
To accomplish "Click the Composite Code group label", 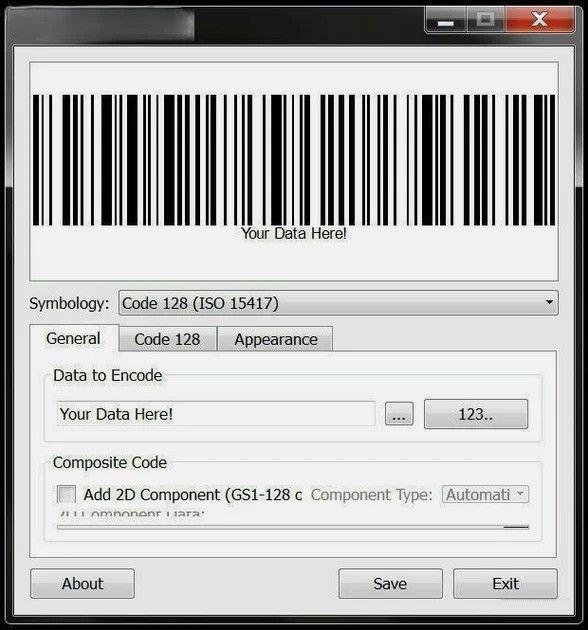I will point(110,462).
